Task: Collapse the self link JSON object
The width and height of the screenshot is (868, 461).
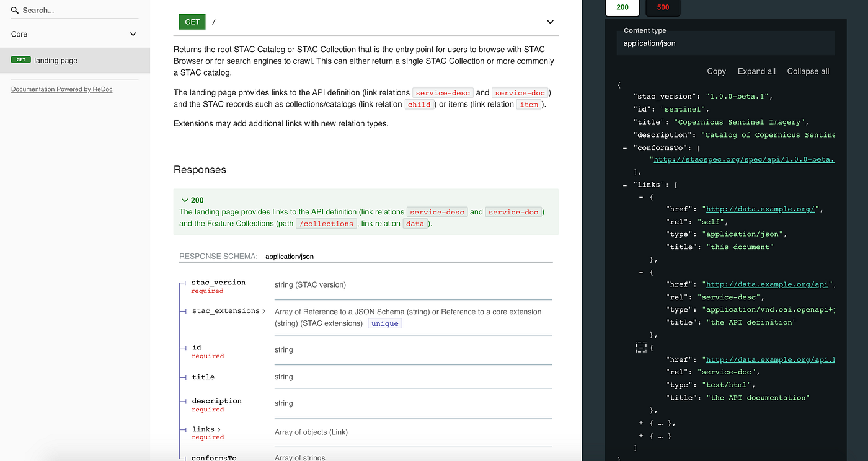Action: click(x=641, y=197)
